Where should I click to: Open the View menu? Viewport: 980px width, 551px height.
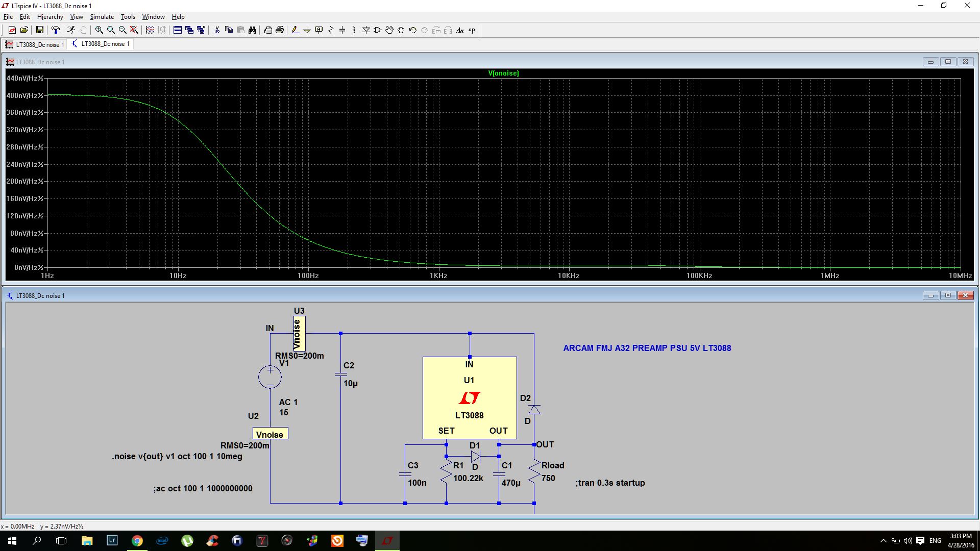(x=77, y=17)
